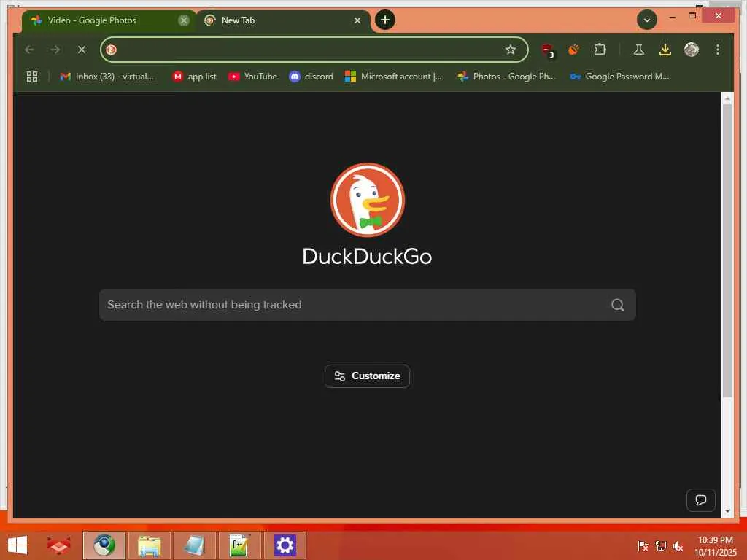Viewport: 747px width, 560px height.
Task: Open the profile avatar menu
Action: pos(692,50)
